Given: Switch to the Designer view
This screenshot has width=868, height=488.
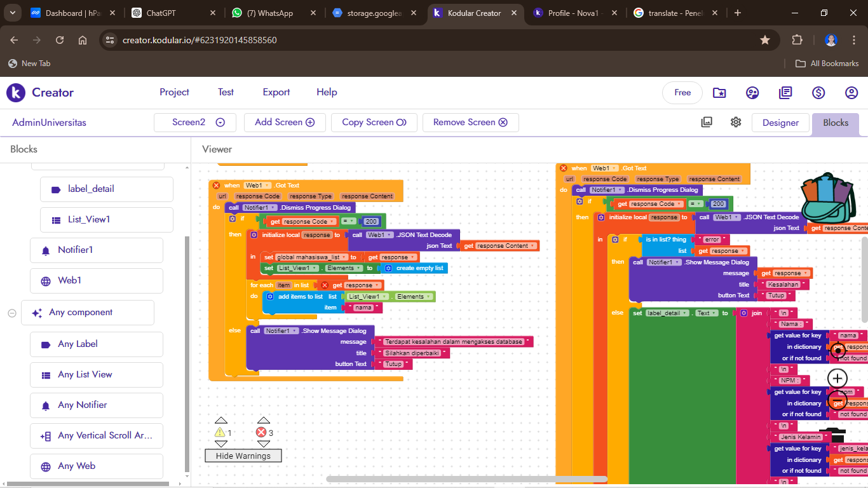Looking at the screenshot, I should (780, 123).
